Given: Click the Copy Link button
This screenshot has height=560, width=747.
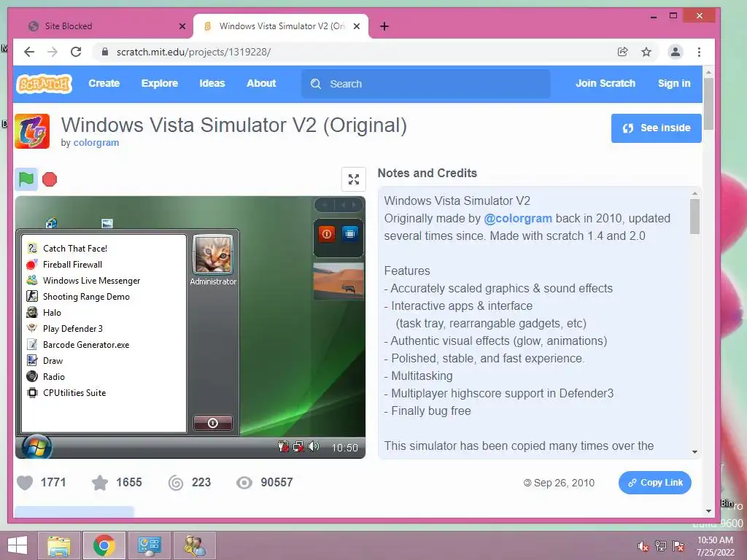Looking at the screenshot, I should coord(655,483).
